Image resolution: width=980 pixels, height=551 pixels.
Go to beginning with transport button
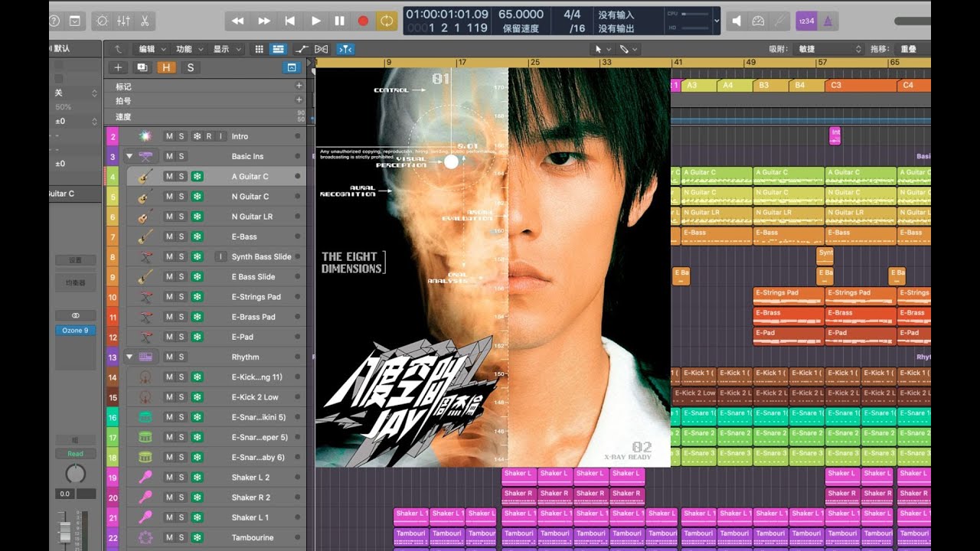pos(289,21)
